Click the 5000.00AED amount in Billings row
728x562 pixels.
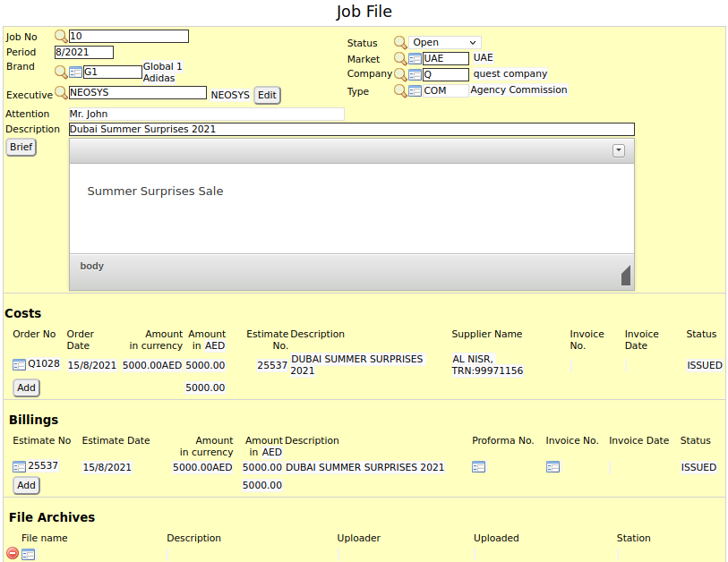[202, 467]
